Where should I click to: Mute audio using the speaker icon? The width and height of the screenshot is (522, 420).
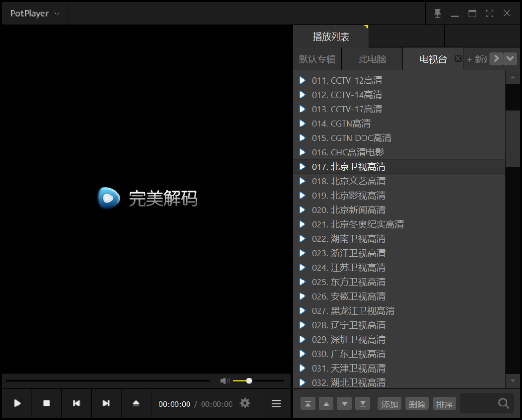pos(225,381)
